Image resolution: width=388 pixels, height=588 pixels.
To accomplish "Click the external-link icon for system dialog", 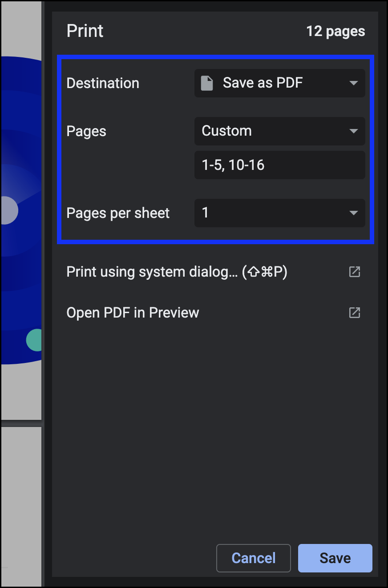I will pos(354,272).
